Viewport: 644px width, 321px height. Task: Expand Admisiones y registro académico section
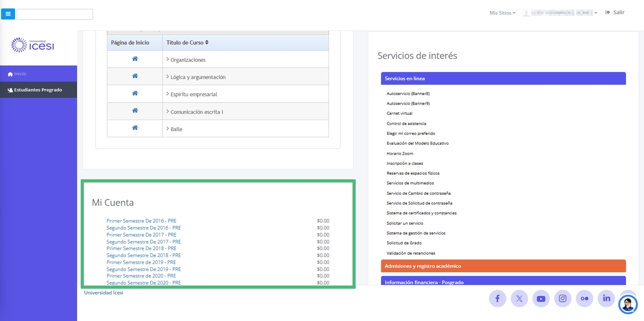point(503,266)
